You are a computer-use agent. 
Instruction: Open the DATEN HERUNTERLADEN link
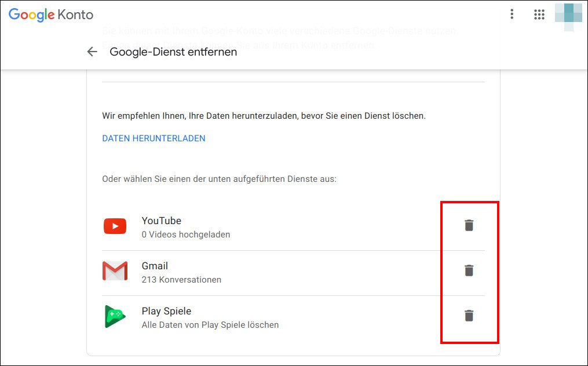coord(154,138)
